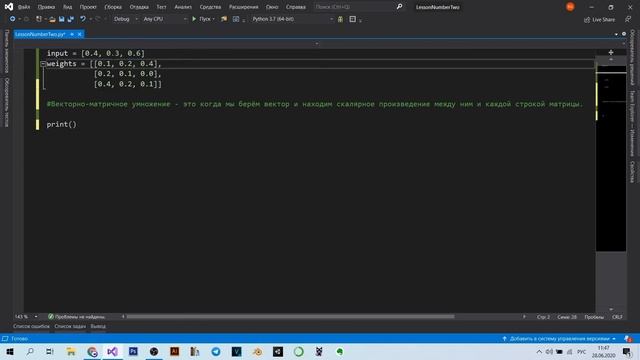Image resolution: width=640 pixels, height=360 pixels.
Task: Open the toolbox panel on the left edge
Action: pos(6,51)
